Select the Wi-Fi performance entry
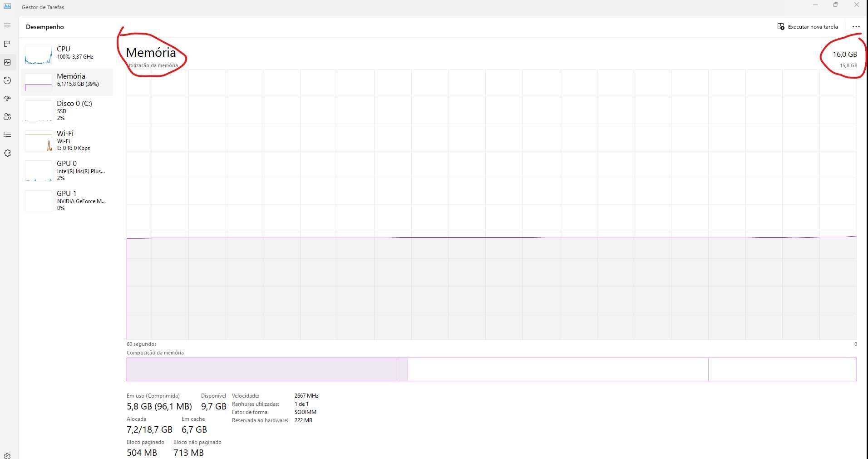This screenshot has width=868, height=459. pos(67,140)
